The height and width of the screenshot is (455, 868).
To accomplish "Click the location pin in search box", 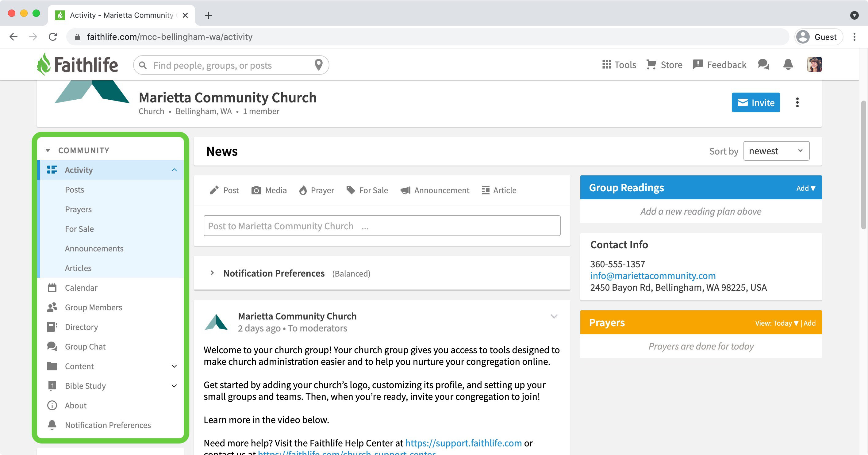I will [318, 65].
